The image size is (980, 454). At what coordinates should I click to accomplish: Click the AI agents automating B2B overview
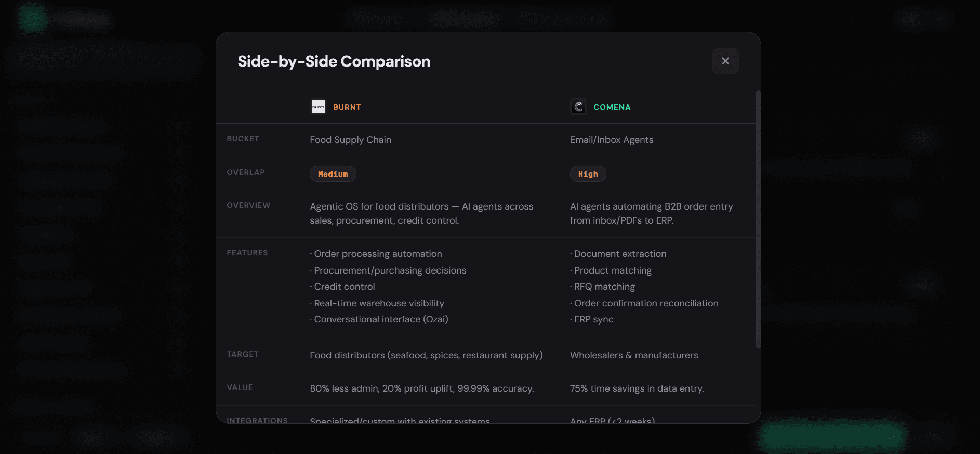pos(652,213)
